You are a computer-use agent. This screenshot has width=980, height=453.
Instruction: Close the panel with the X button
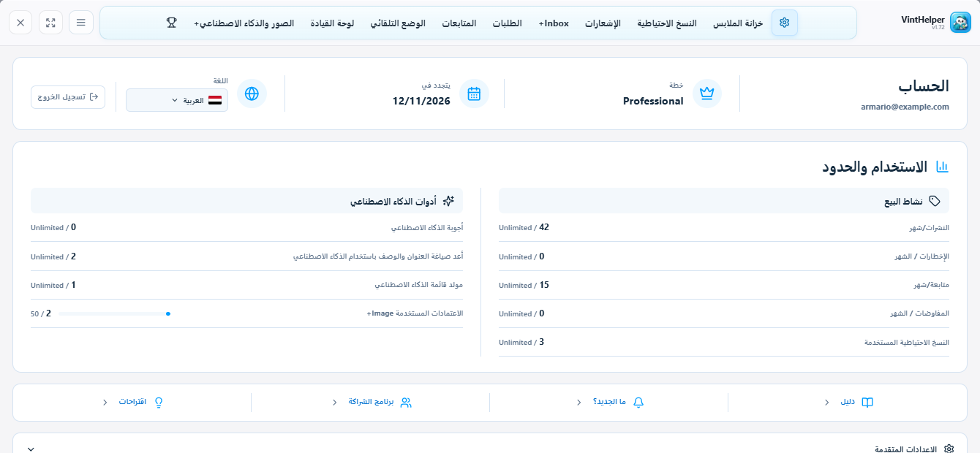click(x=20, y=23)
